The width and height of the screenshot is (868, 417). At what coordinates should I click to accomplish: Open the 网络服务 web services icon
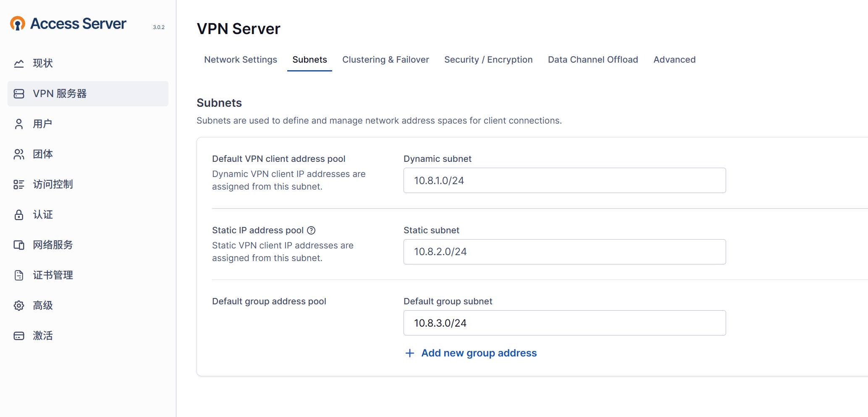pos(19,245)
